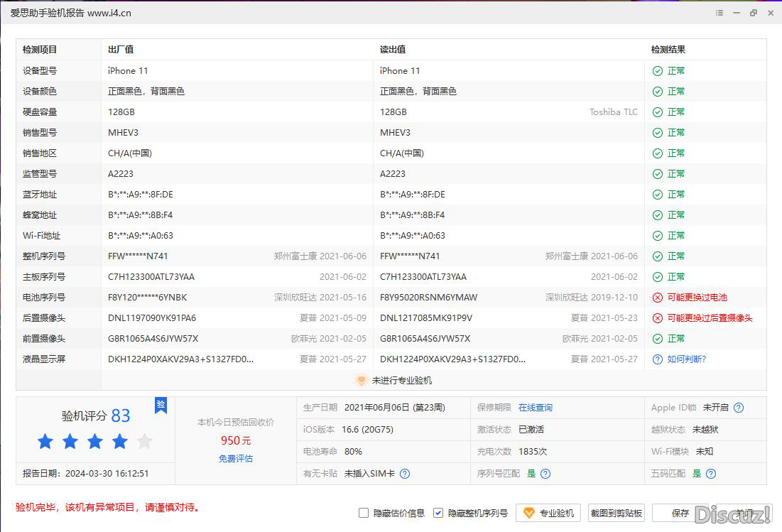The height and width of the screenshot is (532, 782).
Task: Click the factory 整机序列号 FFW******N741 value
Action: point(139,256)
